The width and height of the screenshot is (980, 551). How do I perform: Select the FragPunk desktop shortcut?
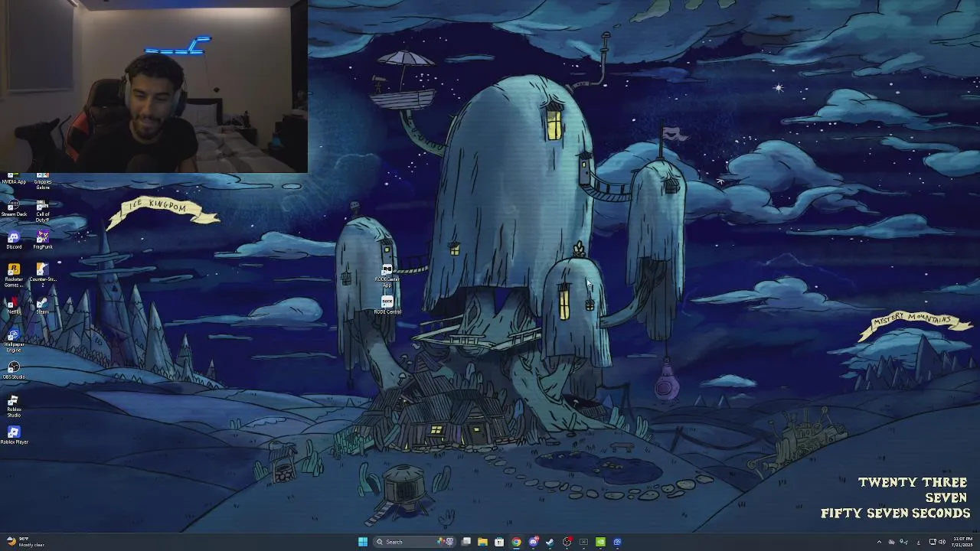click(43, 240)
